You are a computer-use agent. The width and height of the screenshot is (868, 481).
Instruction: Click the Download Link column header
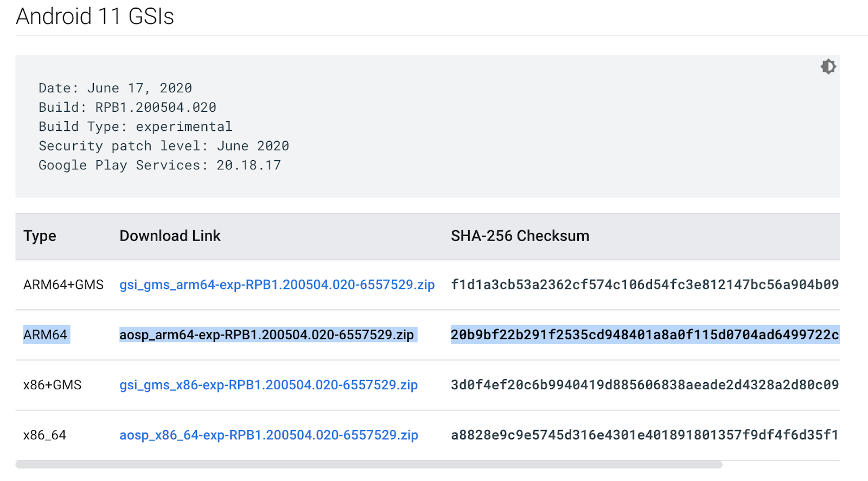[x=170, y=236]
